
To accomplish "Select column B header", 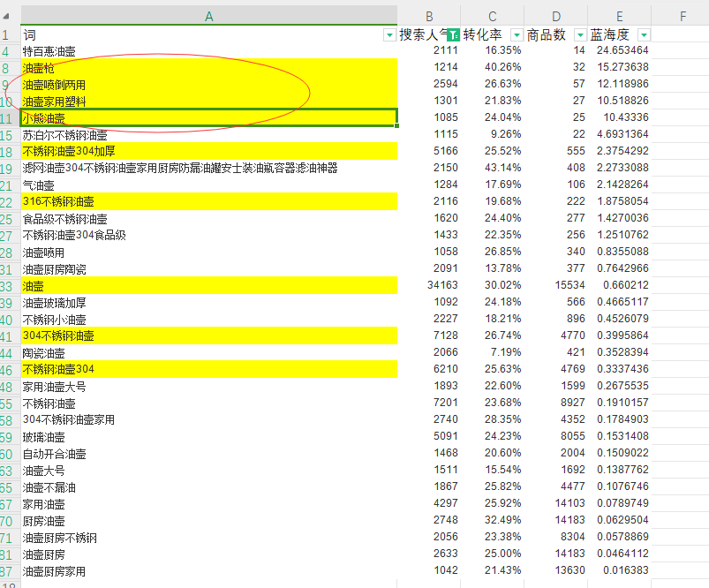I will tap(429, 16).
